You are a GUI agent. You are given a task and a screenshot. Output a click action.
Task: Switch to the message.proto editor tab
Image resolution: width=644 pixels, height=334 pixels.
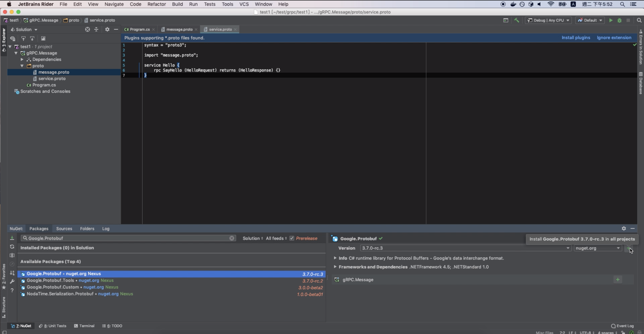pyautogui.click(x=179, y=29)
